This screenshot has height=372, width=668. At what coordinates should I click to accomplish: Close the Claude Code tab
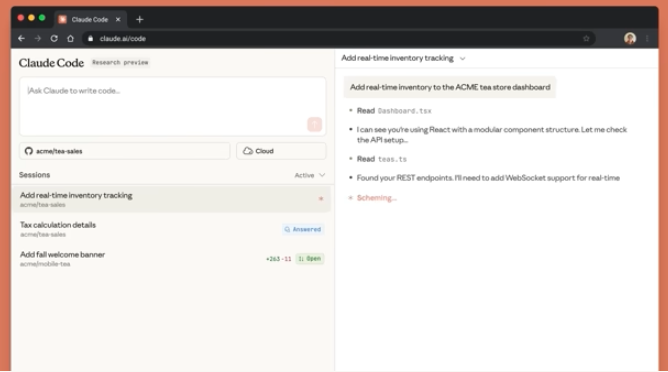[x=118, y=19]
